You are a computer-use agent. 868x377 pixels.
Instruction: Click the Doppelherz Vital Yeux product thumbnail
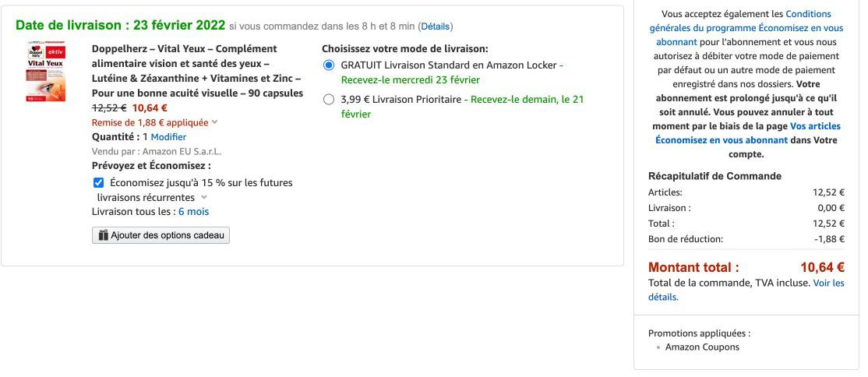click(x=46, y=72)
